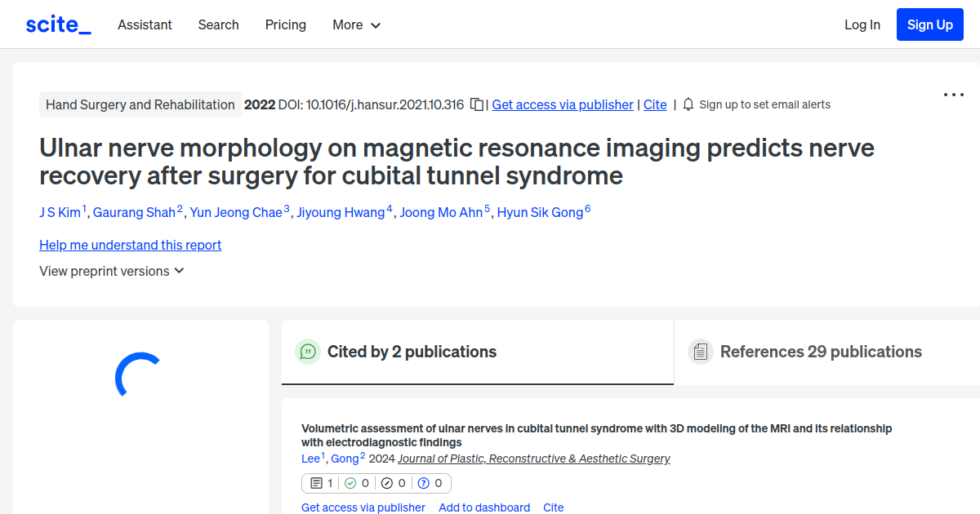Click the scite logo in the header
Viewport: 980px width, 514px height.
tap(57, 24)
